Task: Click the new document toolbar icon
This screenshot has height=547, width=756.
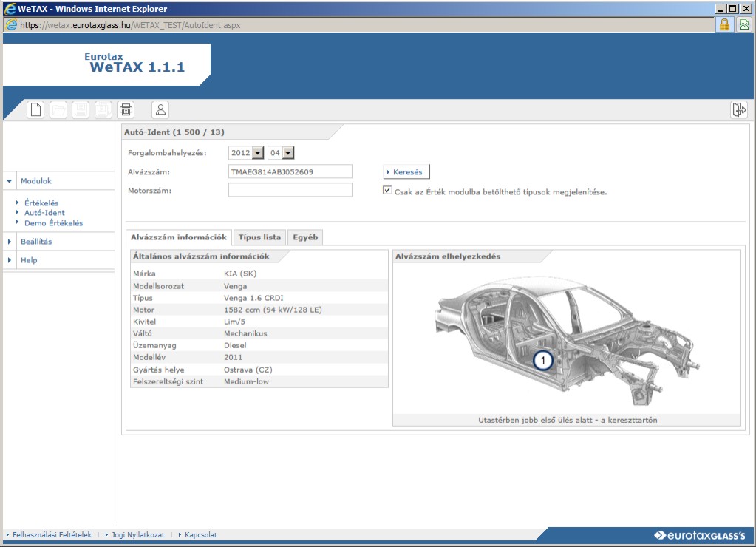Action: (x=35, y=110)
